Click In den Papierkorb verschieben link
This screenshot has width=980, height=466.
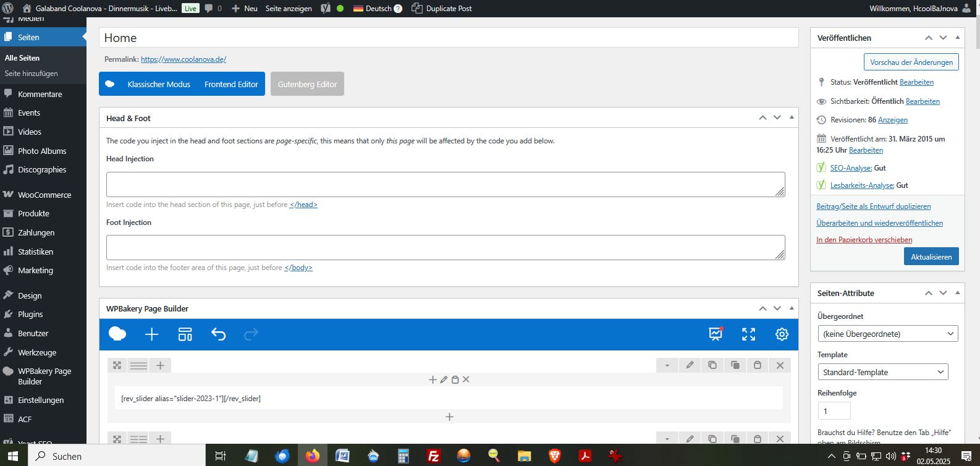(x=864, y=240)
